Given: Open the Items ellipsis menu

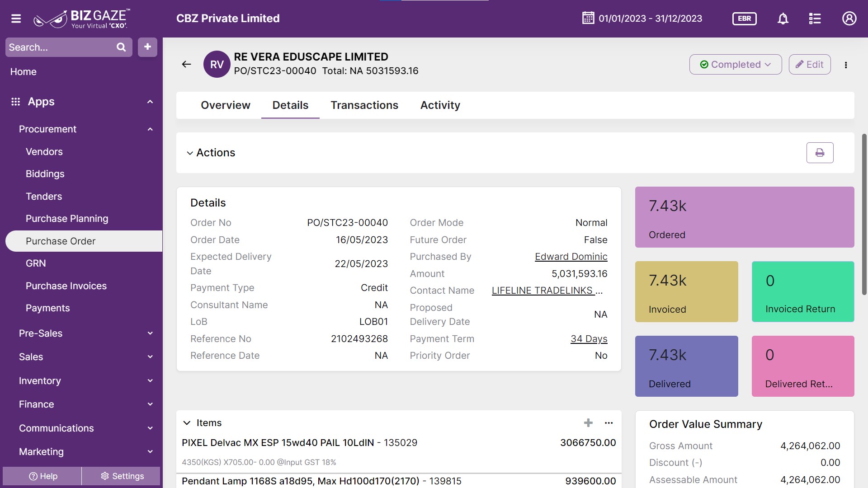Looking at the screenshot, I should [x=609, y=423].
